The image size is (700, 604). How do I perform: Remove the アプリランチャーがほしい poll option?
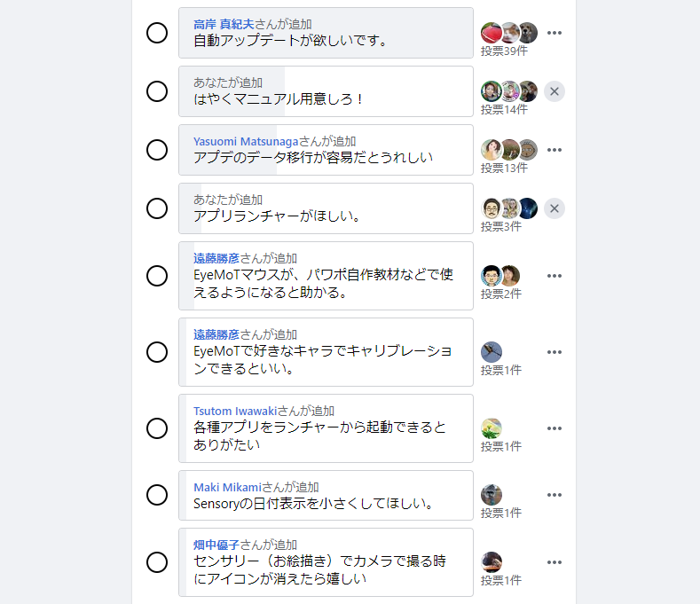pyautogui.click(x=554, y=208)
